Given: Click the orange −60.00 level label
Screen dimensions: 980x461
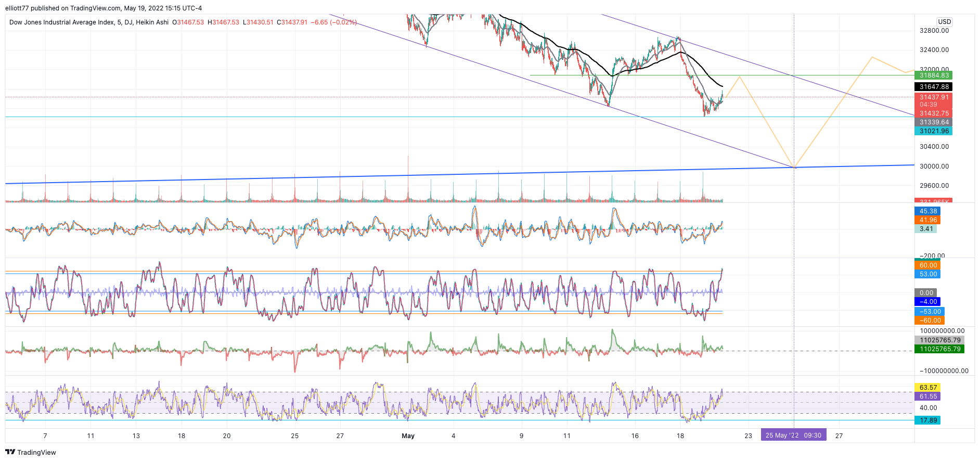Looking at the screenshot, I should click(929, 321).
